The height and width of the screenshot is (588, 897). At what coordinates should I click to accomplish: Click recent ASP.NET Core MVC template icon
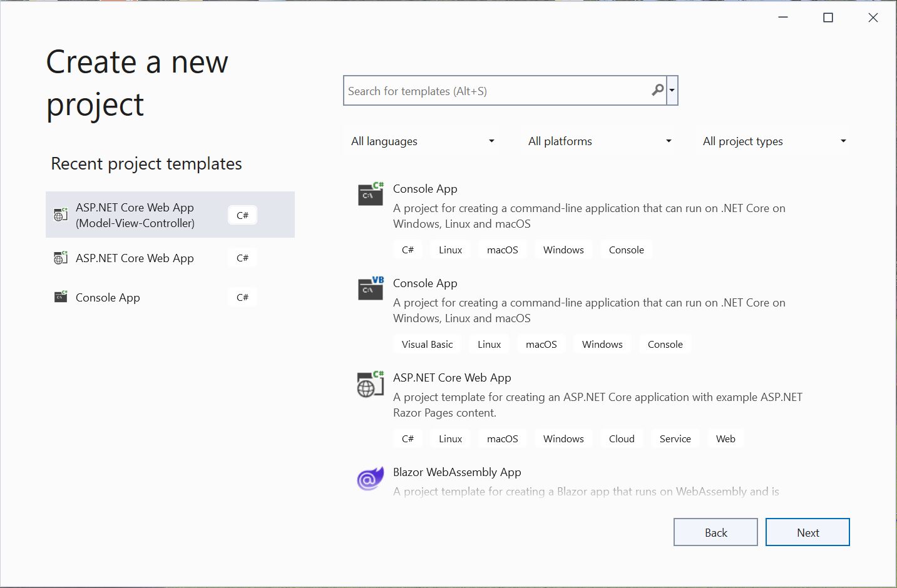[x=61, y=215]
